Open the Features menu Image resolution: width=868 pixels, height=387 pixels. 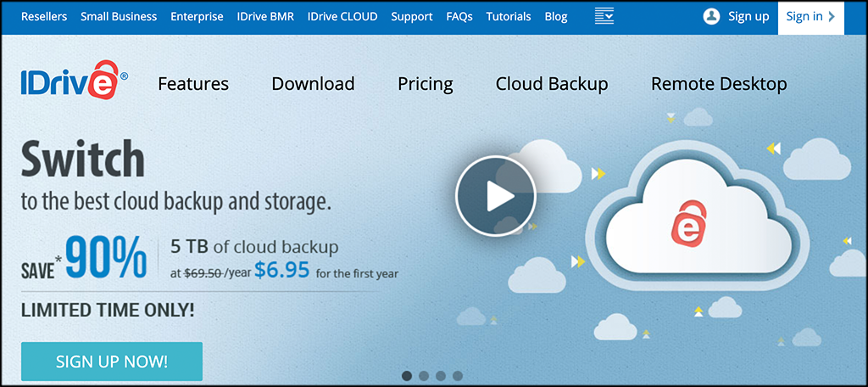(x=193, y=84)
